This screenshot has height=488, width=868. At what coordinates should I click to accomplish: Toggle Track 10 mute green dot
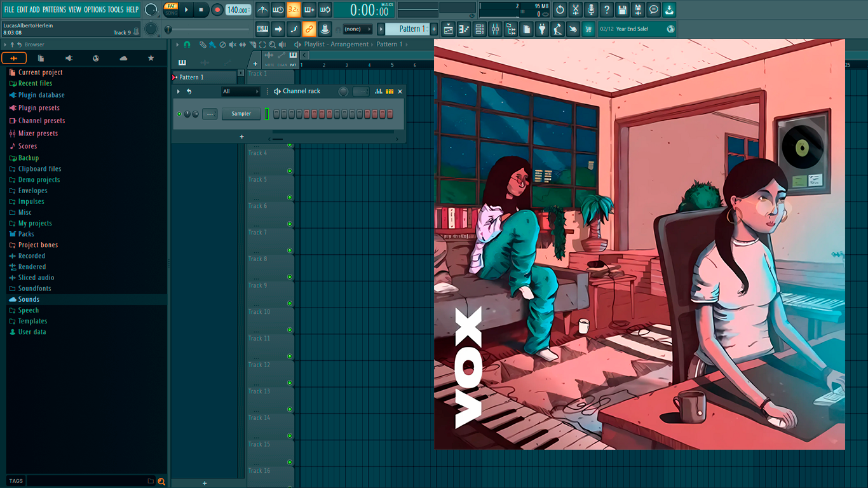(290, 330)
